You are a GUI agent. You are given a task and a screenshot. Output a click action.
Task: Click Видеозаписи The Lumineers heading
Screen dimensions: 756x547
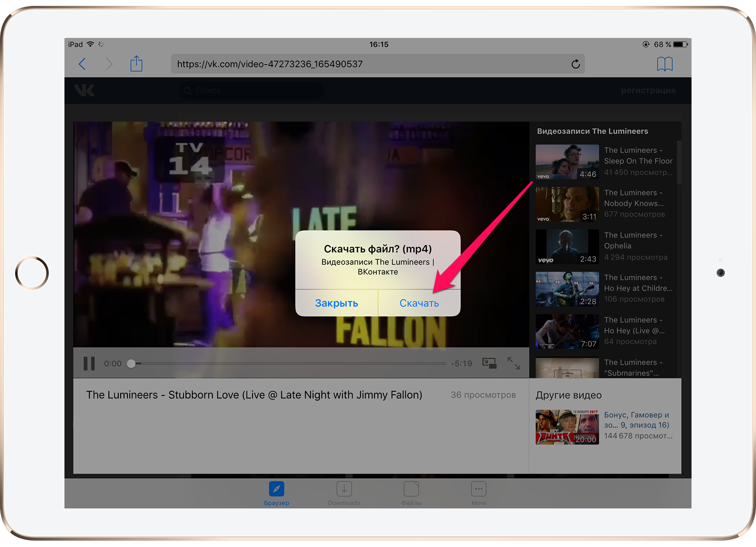tap(592, 131)
